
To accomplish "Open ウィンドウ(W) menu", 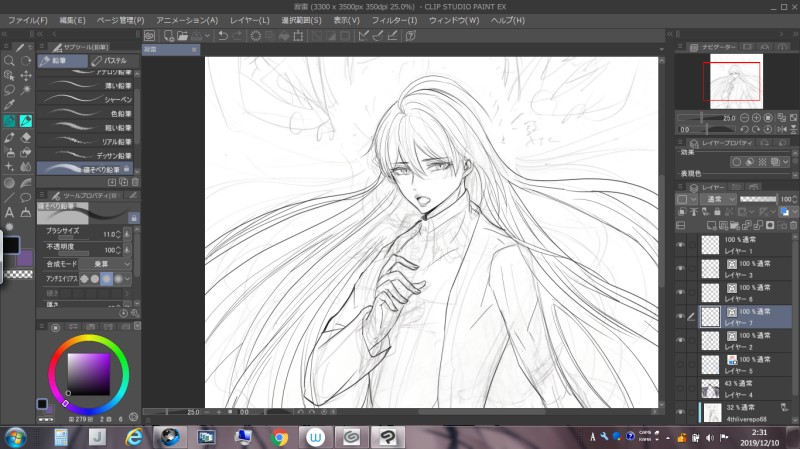I will coord(454,20).
